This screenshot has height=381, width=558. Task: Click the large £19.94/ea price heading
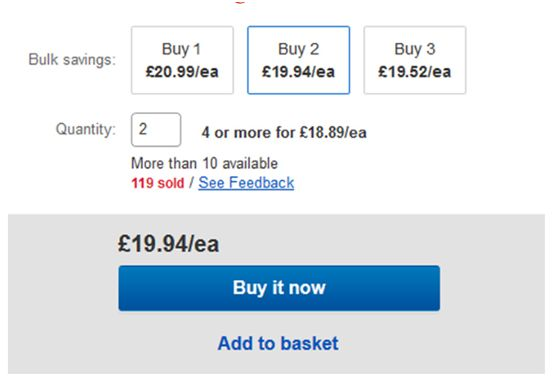point(168,244)
